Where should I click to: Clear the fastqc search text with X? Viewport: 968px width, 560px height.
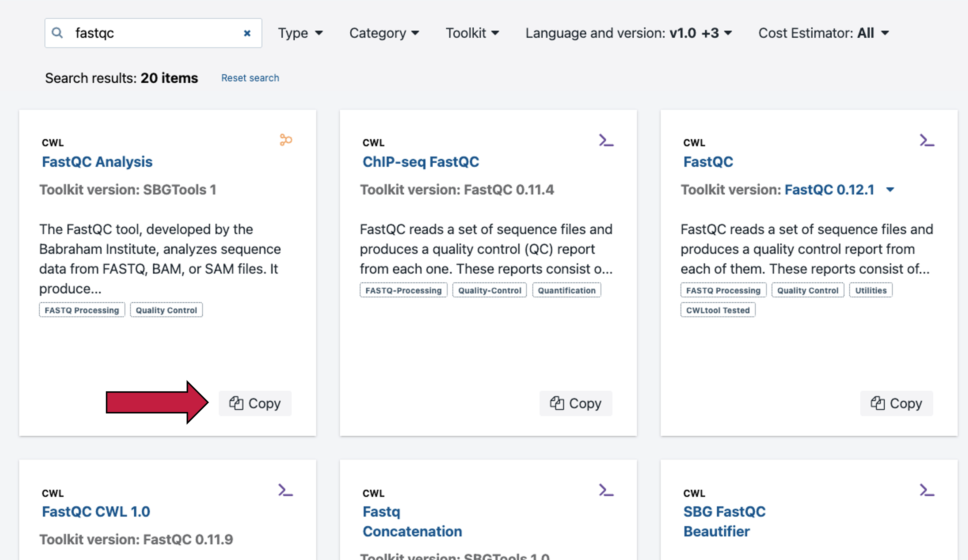pyautogui.click(x=247, y=34)
